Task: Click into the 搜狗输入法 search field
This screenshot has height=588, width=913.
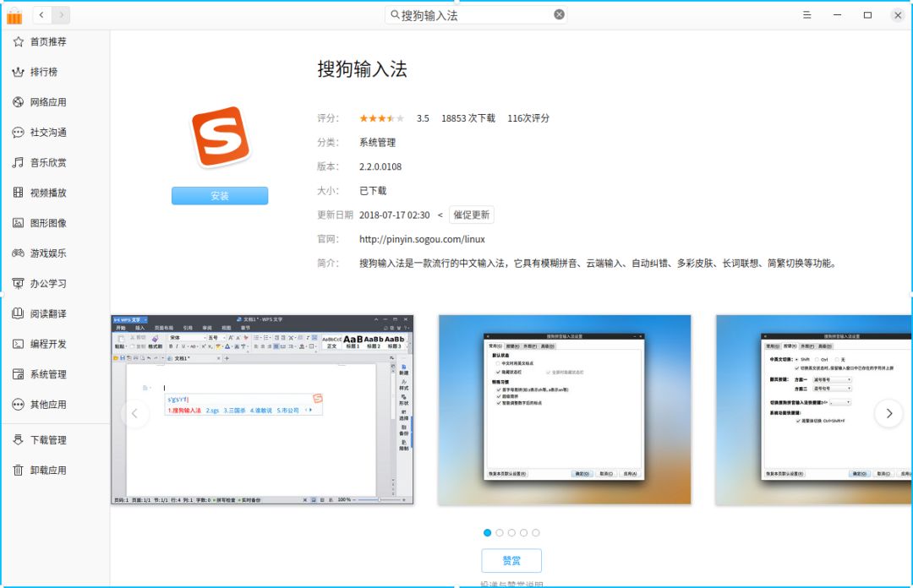Action: [476, 15]
